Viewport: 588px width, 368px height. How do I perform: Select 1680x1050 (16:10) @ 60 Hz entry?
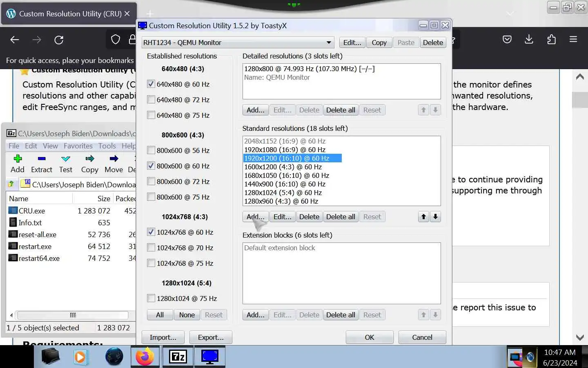click(286, 175)
